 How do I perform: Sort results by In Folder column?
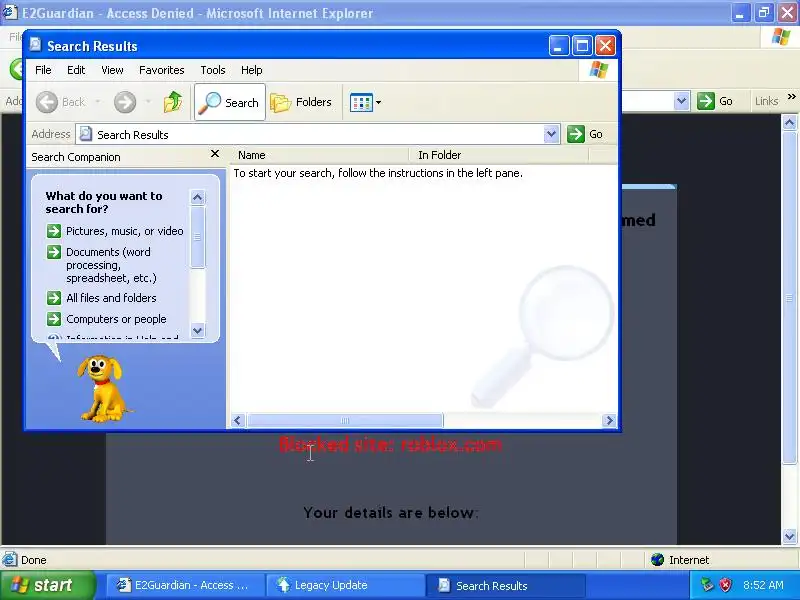[x=498, y=155]
